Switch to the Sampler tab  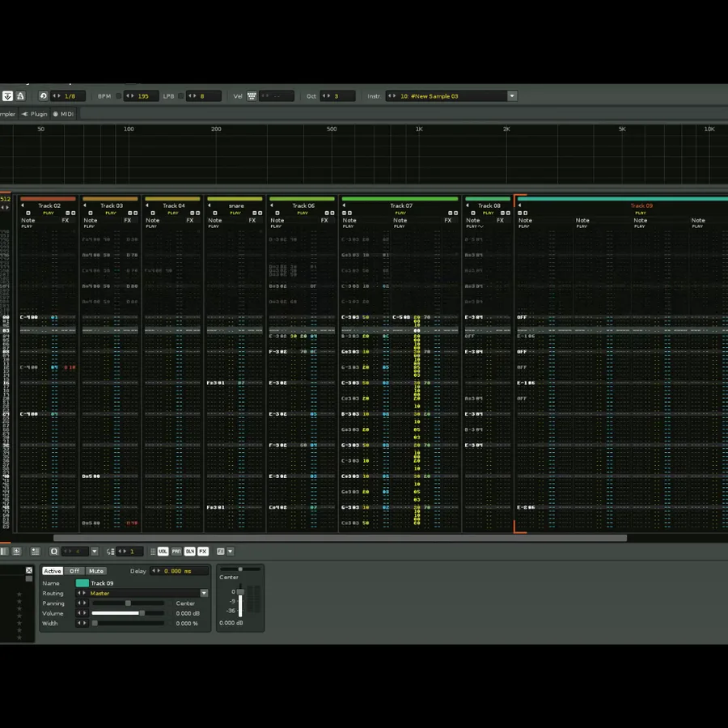pos(8,114)
